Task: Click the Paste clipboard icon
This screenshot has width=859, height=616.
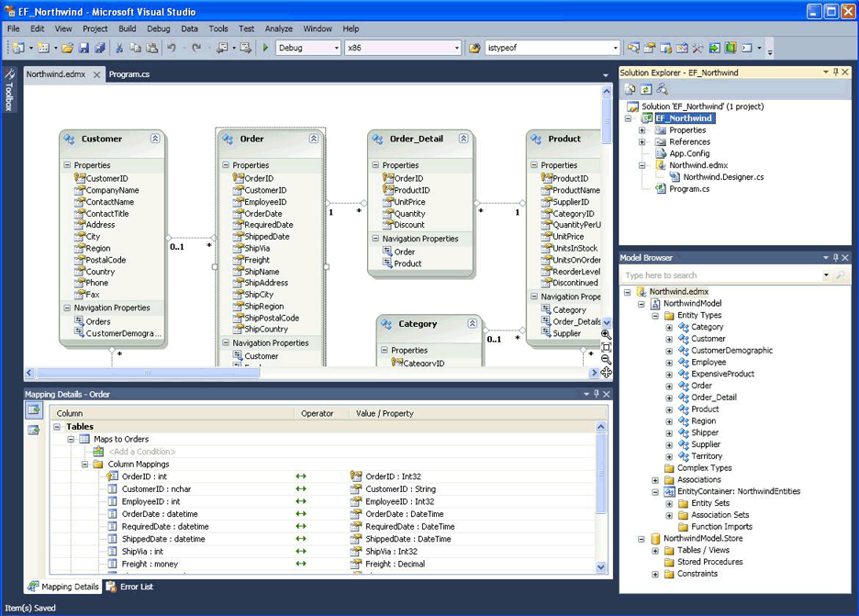Action: pyautogui.click(x=151, y=49)
